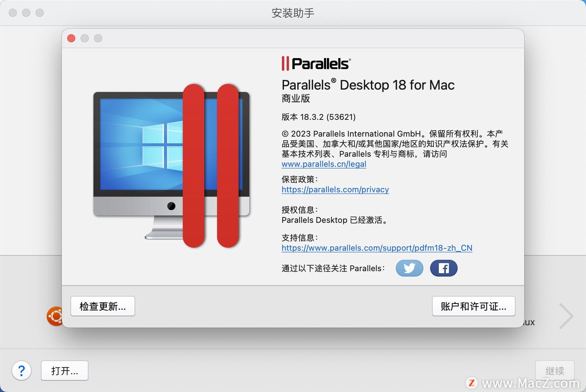Show next systems with right chevron arrow
Image resolution: width=586 pixels, height=392 pixels.
pyautogui.click(x=566, y=316)
